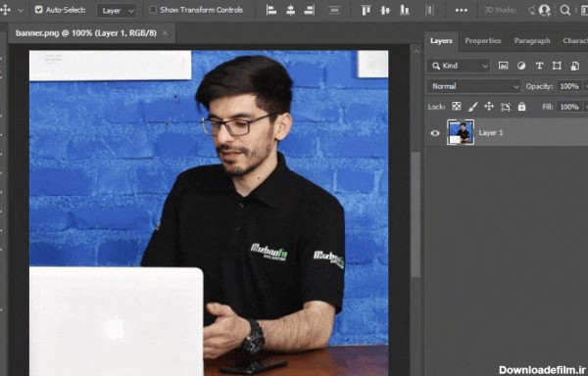Click the align left edges icon

tap(271, 10)
